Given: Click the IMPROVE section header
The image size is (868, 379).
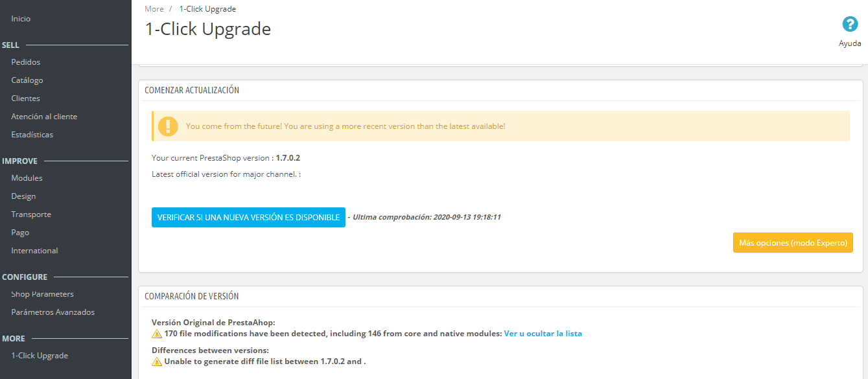Looking at the screenshot, I should [x=20, y=161].
